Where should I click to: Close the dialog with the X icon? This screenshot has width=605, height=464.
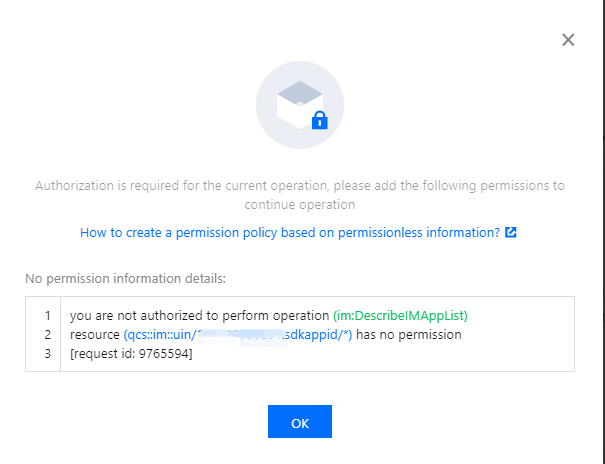(568, 40)
